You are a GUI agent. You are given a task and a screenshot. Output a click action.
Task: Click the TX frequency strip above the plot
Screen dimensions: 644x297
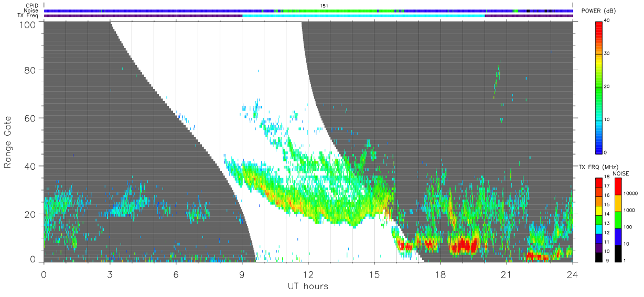coord(308,16)
